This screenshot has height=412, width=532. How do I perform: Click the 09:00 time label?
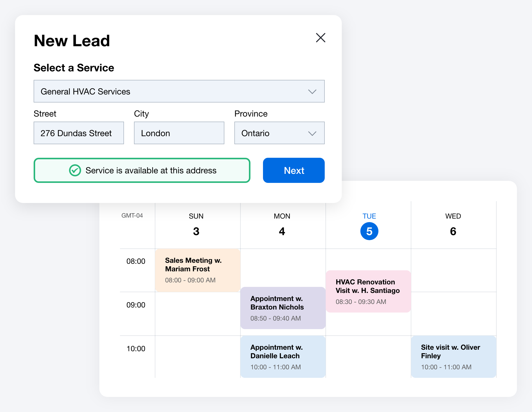[x=136, y=305]
